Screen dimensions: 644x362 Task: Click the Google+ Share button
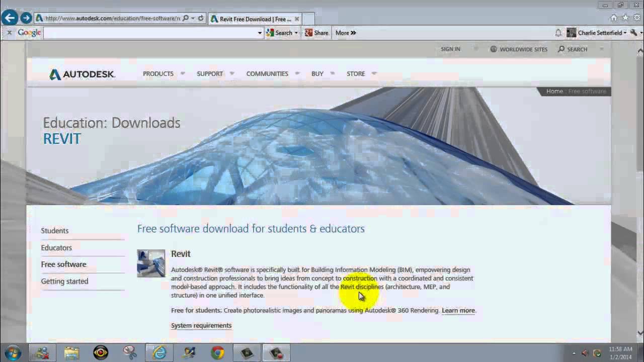pos(316,33)
